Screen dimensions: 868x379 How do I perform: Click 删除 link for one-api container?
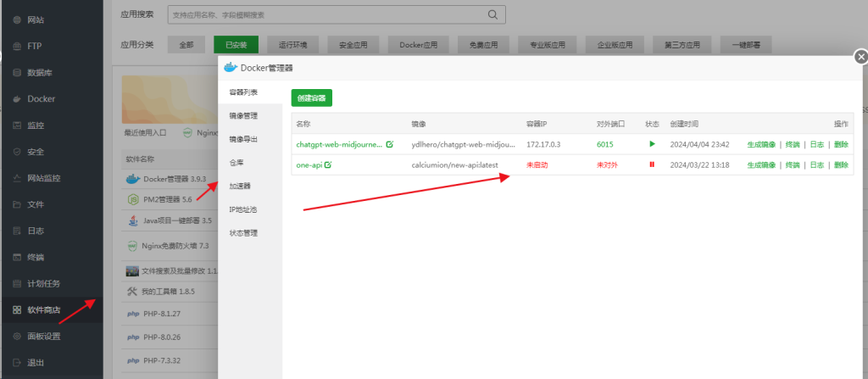coord(841,164)
